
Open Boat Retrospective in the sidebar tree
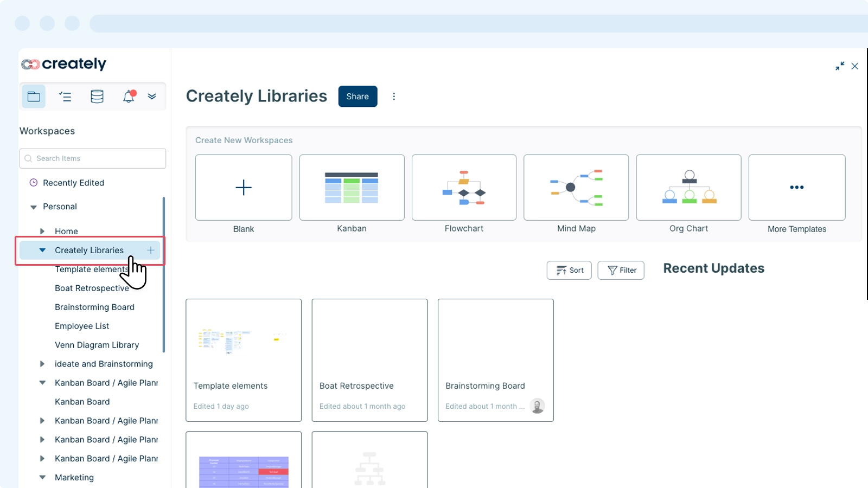point(92,288)
